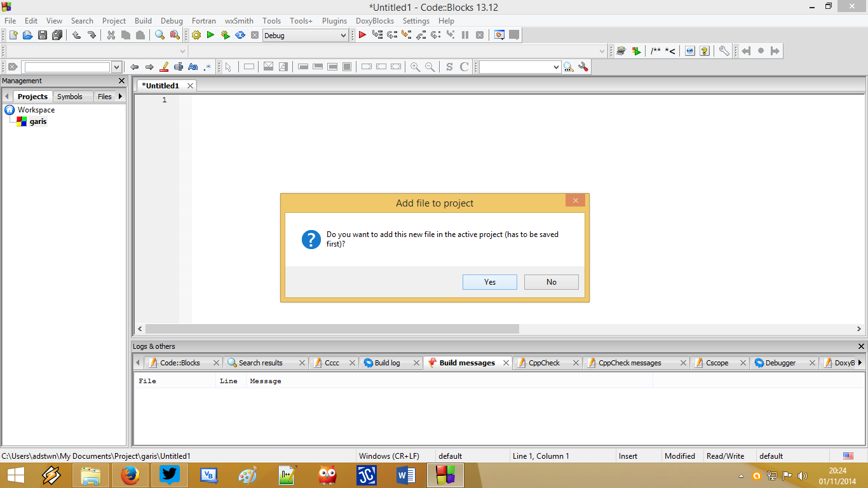This screenshot has width=868, height=488.
Task: Click the Build gear icon
Action: pyautogui.click(x=196, y=36)
